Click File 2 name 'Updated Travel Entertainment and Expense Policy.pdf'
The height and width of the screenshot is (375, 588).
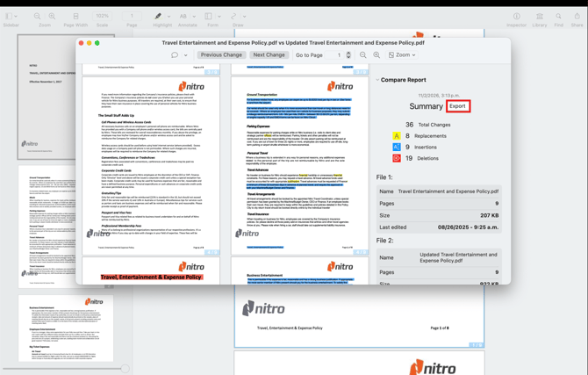coord(458,257)
